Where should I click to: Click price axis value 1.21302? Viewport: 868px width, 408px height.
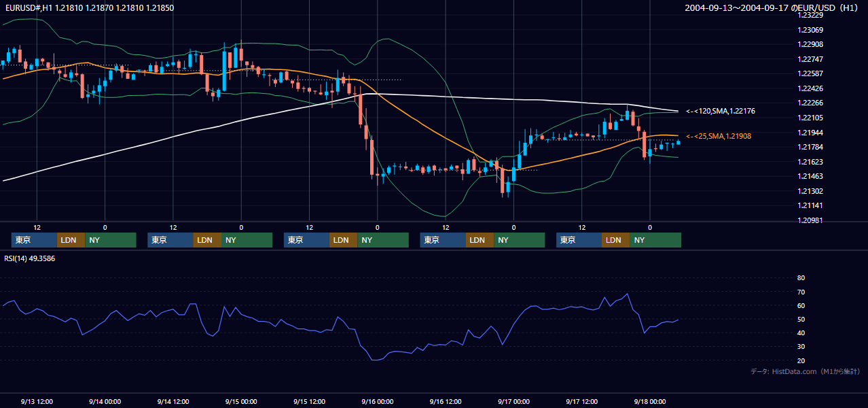[x=810, y=191]
